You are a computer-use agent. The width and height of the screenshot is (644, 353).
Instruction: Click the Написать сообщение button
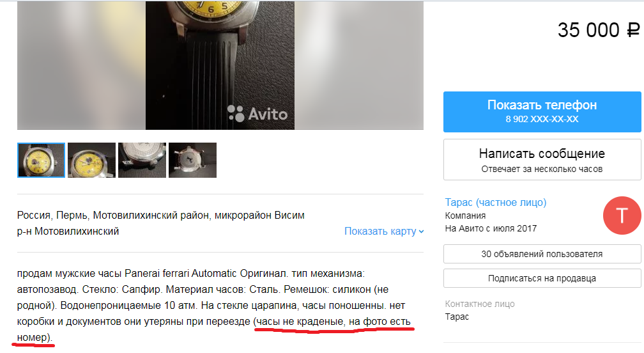542,159
